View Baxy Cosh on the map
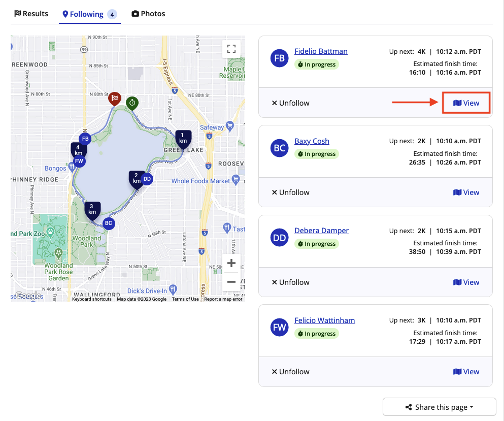 click(x=466, y=192)
